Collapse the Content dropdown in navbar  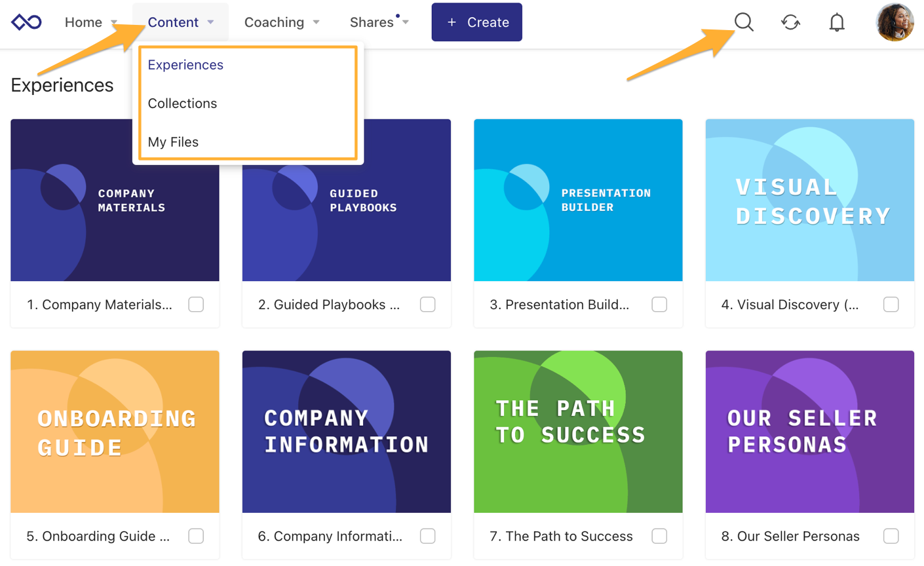tap(181, 22)
